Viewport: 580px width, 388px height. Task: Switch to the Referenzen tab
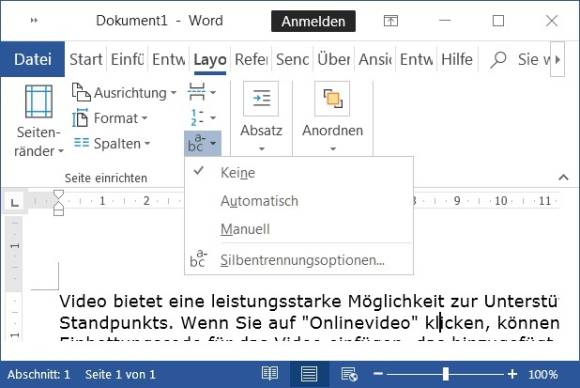[251, 59]
